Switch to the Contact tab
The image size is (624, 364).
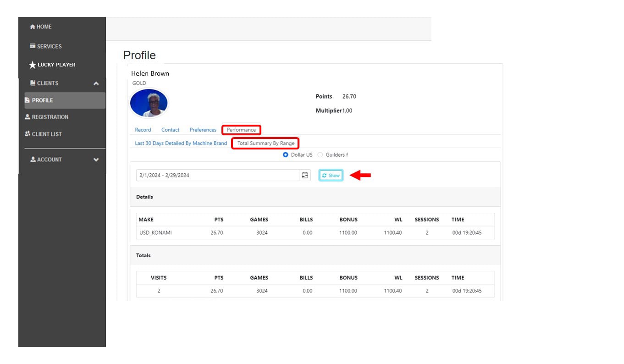point(171,130)
